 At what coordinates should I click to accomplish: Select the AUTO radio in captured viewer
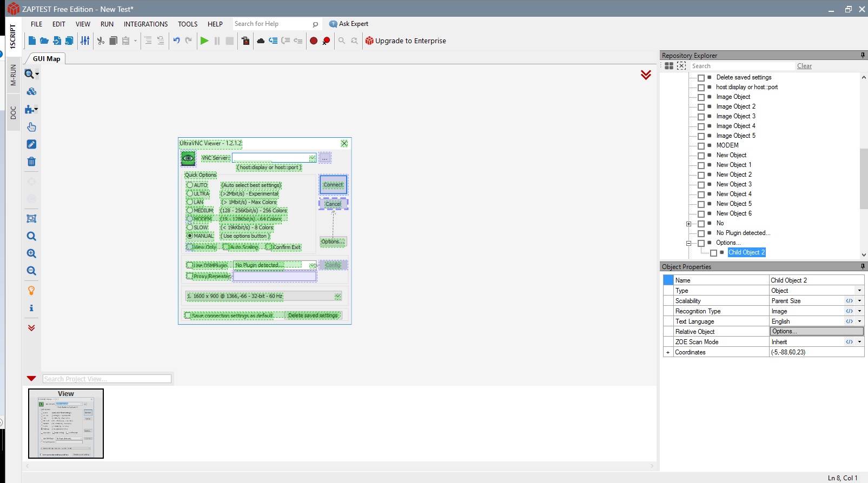pyautogui.click(x=190, y=185)
